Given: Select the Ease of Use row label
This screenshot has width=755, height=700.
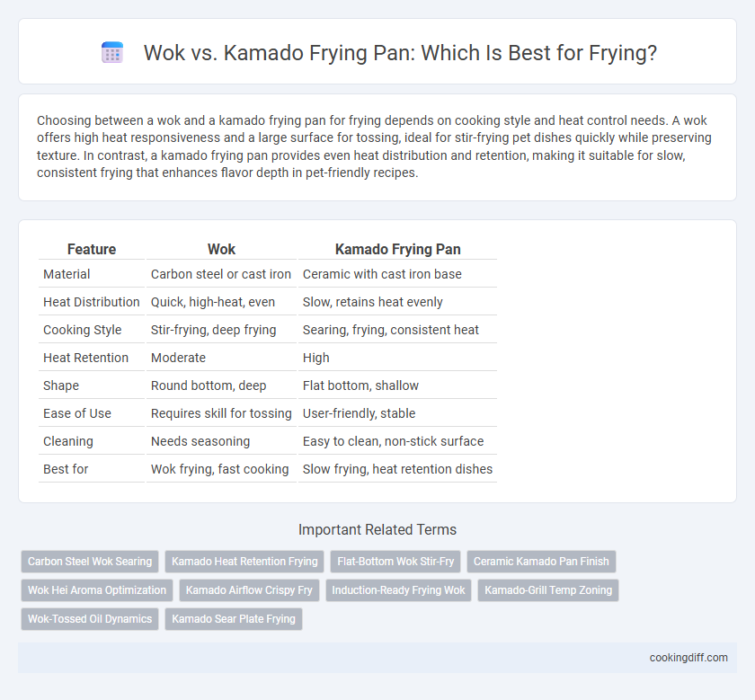Looking at the screenshot, I should 77,413.
